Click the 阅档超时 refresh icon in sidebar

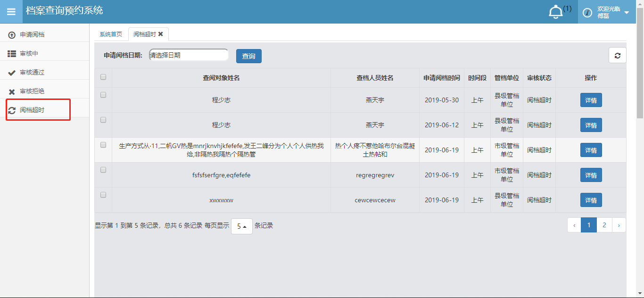click(12, 110)
